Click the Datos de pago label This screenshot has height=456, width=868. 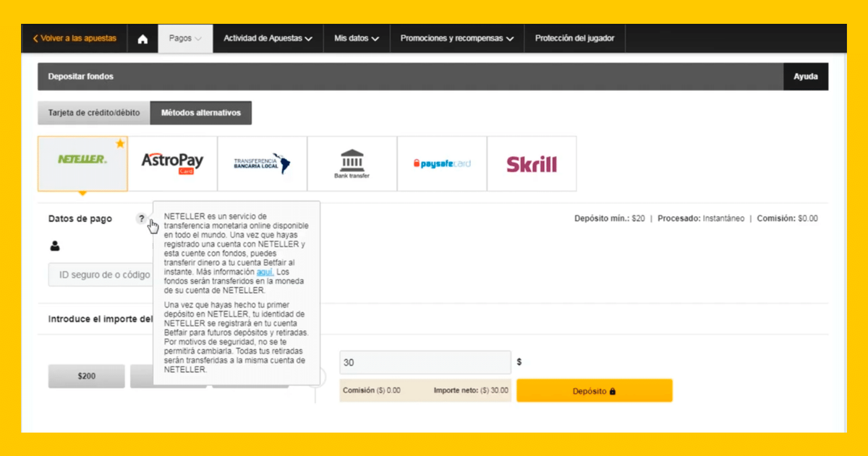(x=80, y=219)
